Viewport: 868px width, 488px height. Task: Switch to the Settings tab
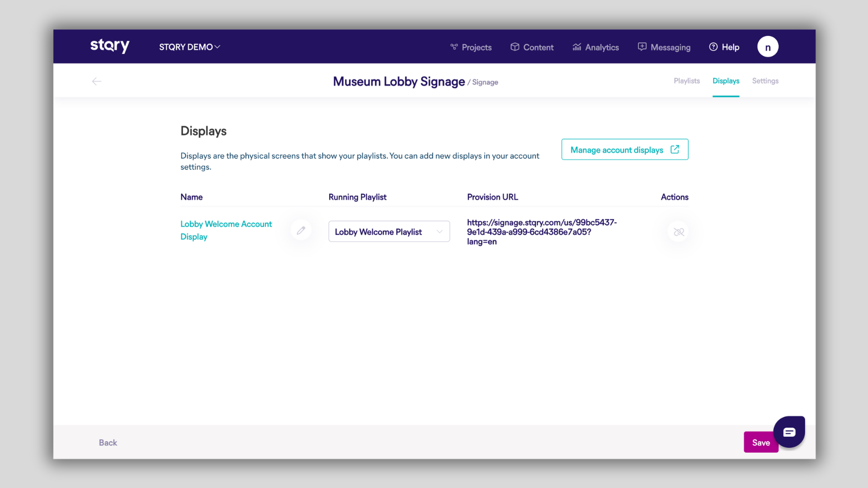tap(765, 81)
